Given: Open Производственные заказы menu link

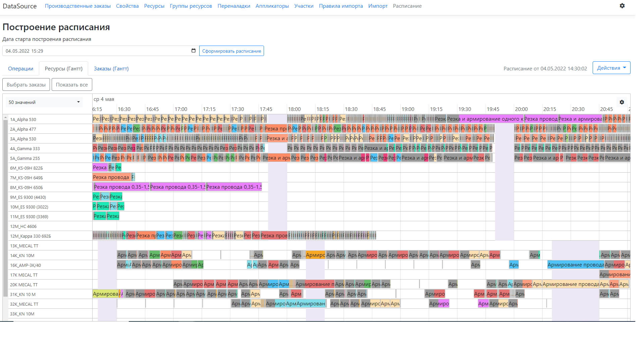Looking at the screenshot, I should [x=77, y=6].
